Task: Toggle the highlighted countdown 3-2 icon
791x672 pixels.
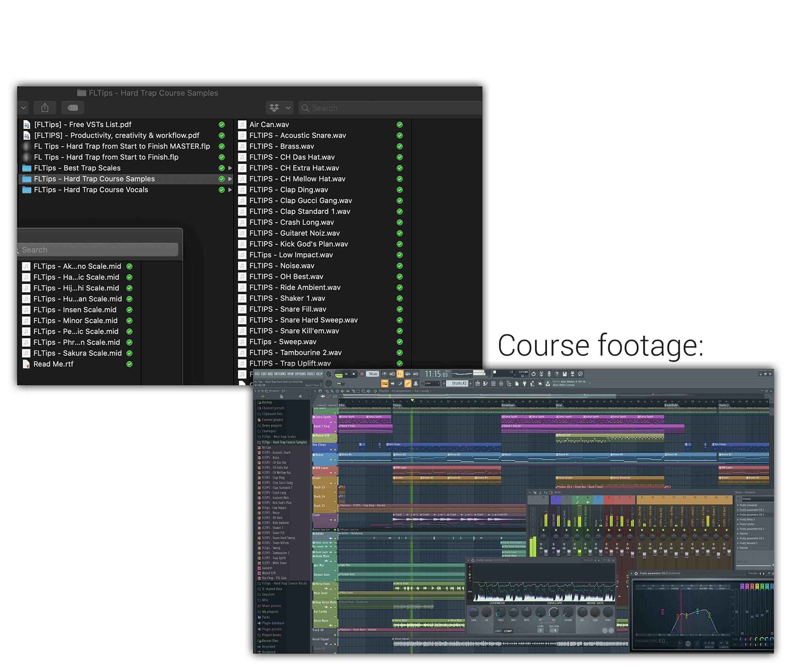Action: pyautogui.click(x=400, y=374)
